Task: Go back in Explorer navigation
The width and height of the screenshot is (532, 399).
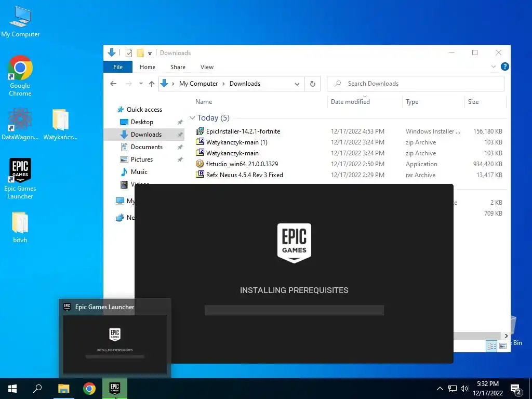Action: pyautogui.click(x=113, y=84)
